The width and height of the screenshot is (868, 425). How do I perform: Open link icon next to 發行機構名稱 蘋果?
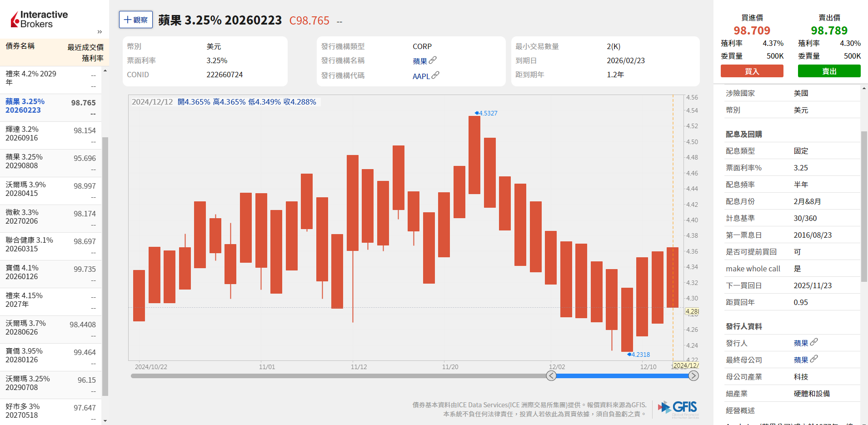click(433, 60)
